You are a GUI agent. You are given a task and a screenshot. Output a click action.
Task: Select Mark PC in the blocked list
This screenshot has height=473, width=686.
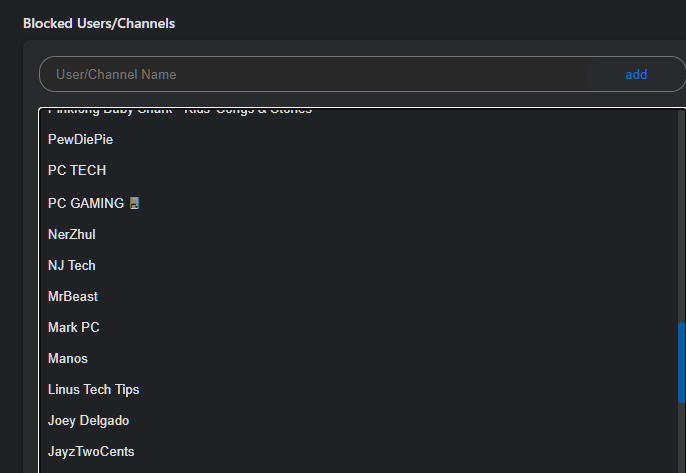[x=74, y=328]
